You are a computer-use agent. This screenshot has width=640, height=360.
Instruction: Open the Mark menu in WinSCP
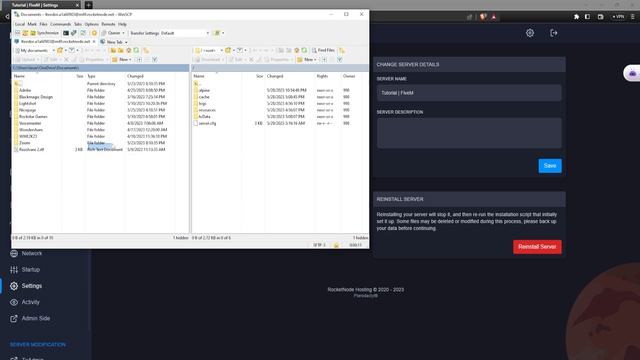point(32,24)
